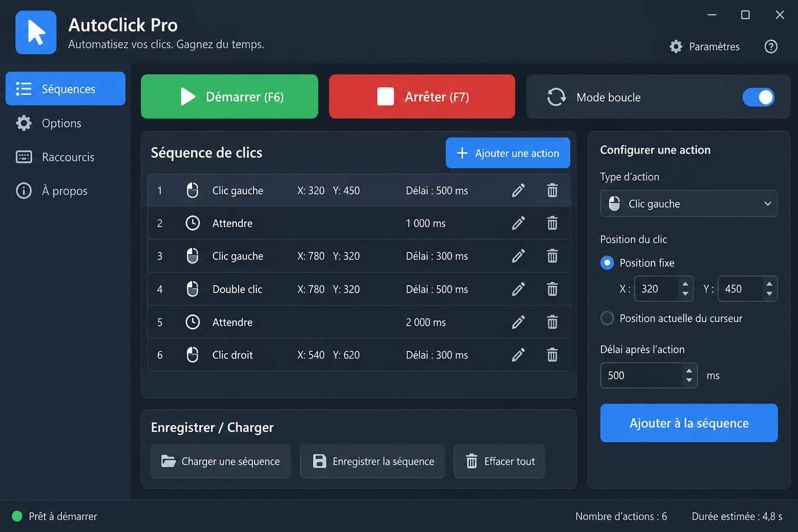Decrease the Y coordinate value
Screen dimensions: 798x532
[x=769, y=294]
